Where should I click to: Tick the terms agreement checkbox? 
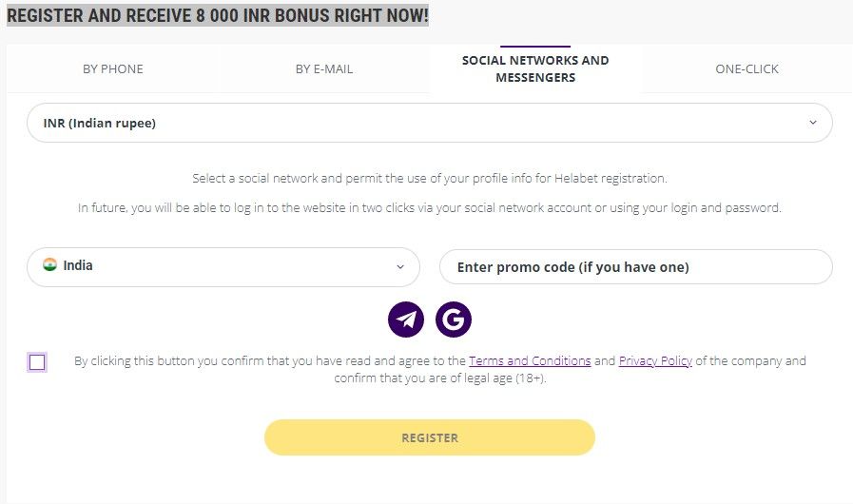point(37,362)
